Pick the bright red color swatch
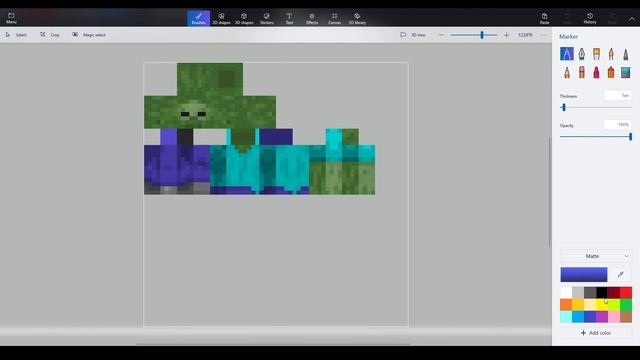Viewport: 640px width, 360px height. point(626,293)
